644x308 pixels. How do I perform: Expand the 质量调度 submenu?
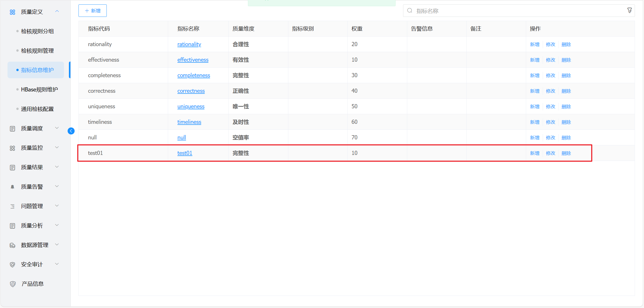click(57, 128)
